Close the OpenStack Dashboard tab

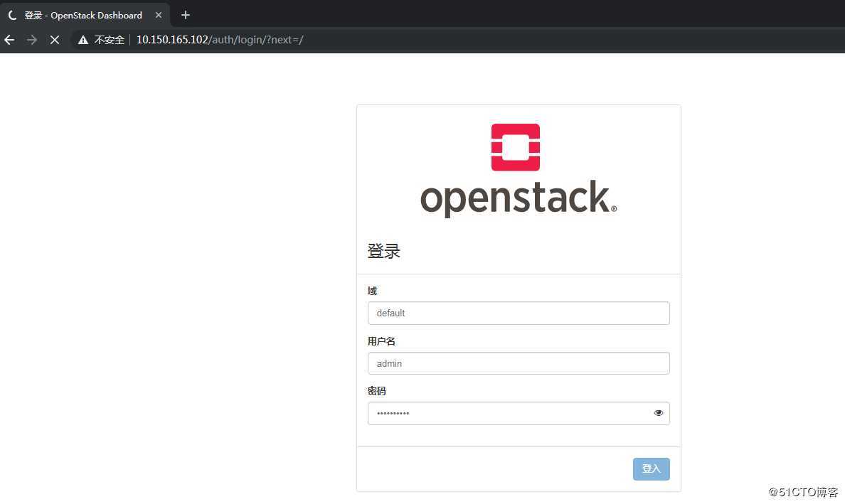coord(159,15)
